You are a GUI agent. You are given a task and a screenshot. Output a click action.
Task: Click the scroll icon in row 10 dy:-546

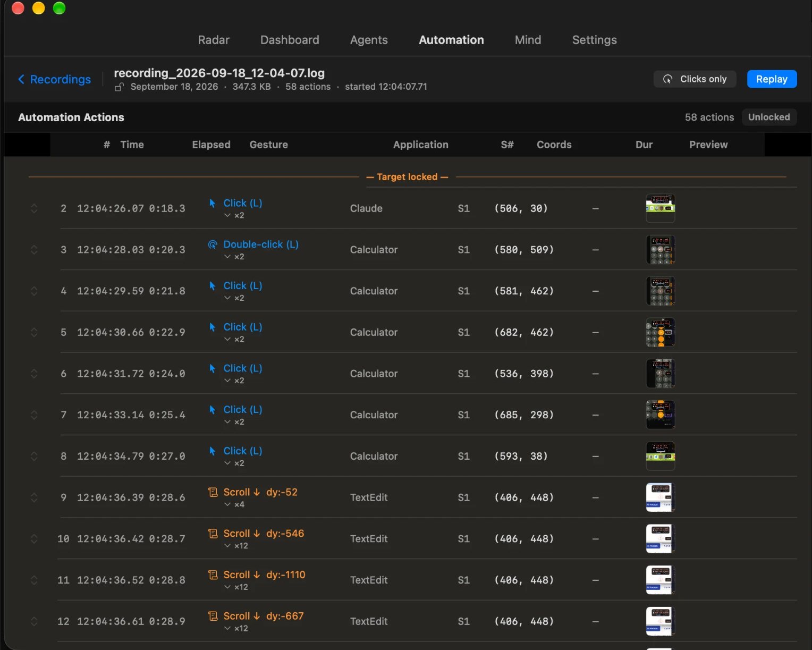[213, 534]
